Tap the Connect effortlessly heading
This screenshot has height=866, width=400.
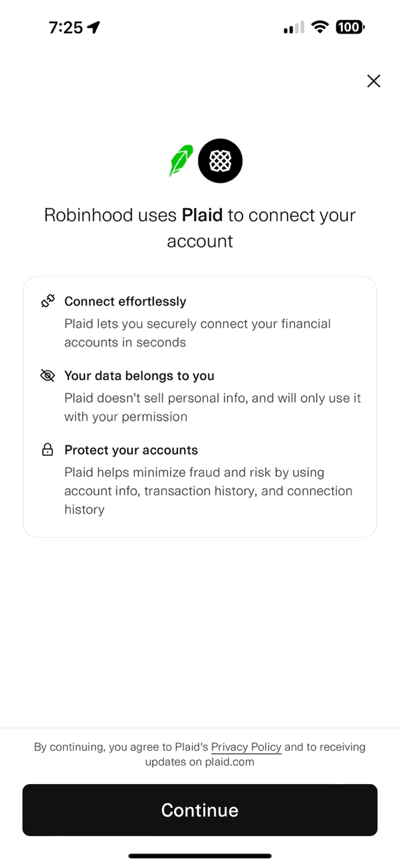click(x=125, y=302)
